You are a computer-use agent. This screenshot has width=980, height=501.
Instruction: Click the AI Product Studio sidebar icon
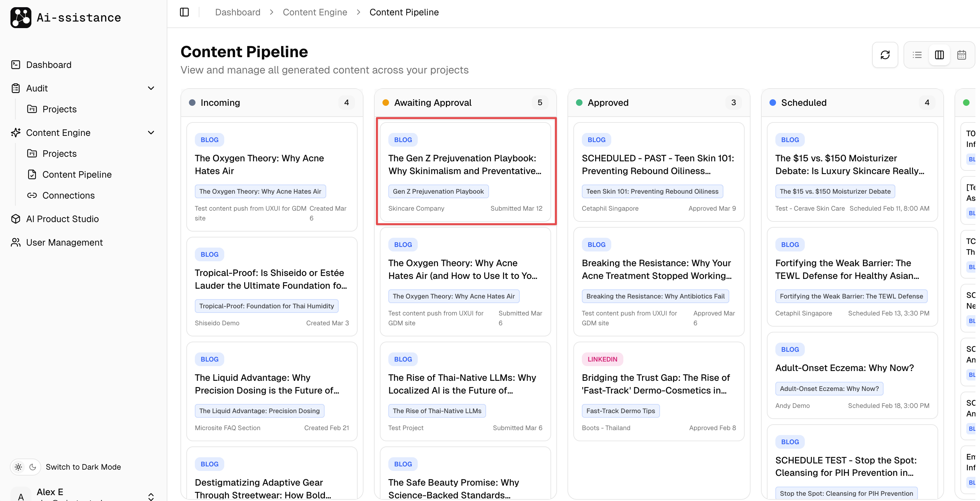point(16,219)
